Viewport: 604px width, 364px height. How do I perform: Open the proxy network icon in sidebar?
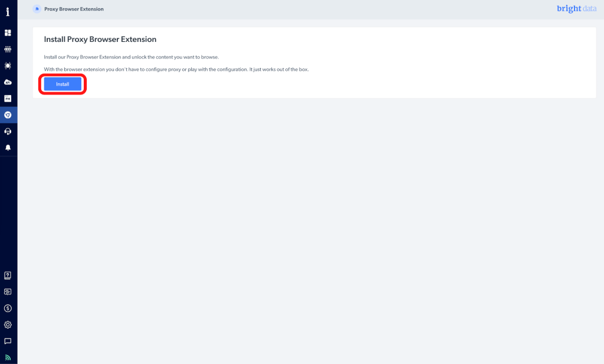[8, 50]
